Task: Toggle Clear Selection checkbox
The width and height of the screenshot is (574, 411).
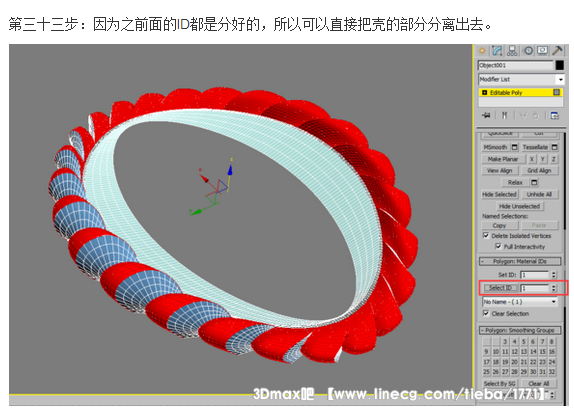Action: coord(486,313)
